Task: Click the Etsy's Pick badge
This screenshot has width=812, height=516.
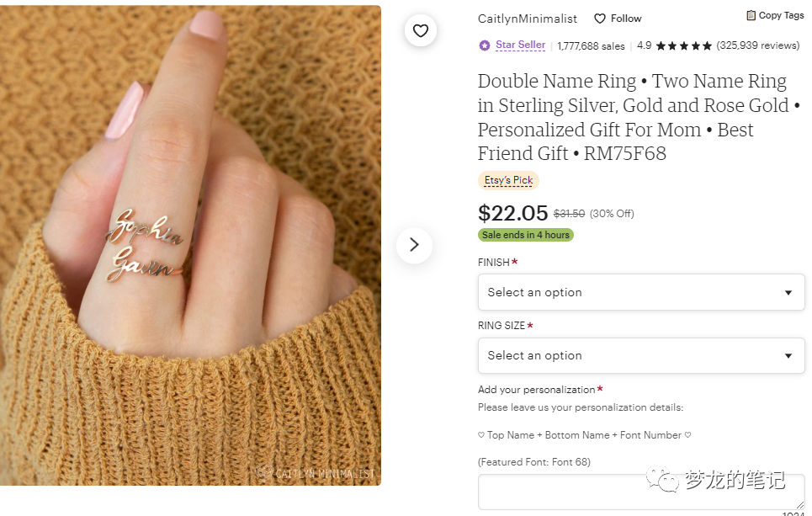Action: (508, 180)
